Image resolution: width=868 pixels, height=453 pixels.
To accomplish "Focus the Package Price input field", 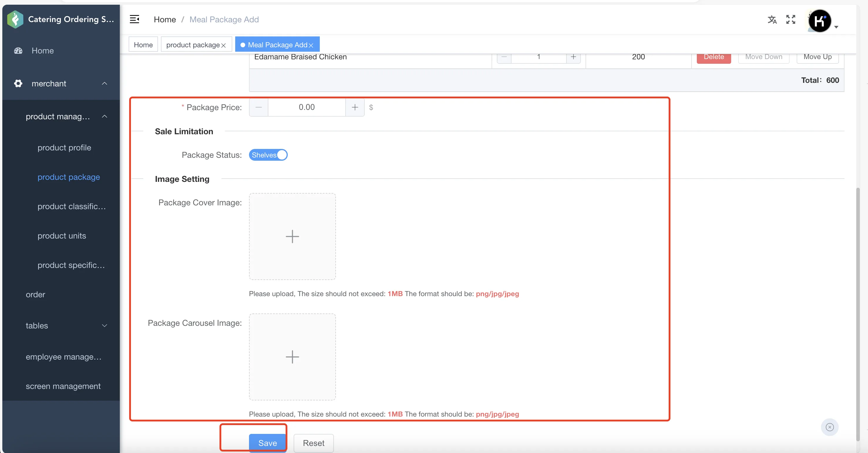I will (307, 107).
